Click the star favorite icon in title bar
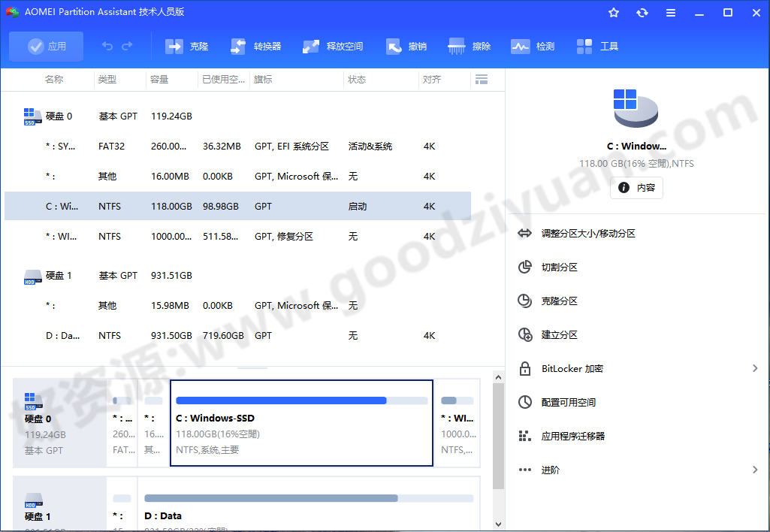The image size is (770, 532). pyautogui.click(x=613, y=12)
